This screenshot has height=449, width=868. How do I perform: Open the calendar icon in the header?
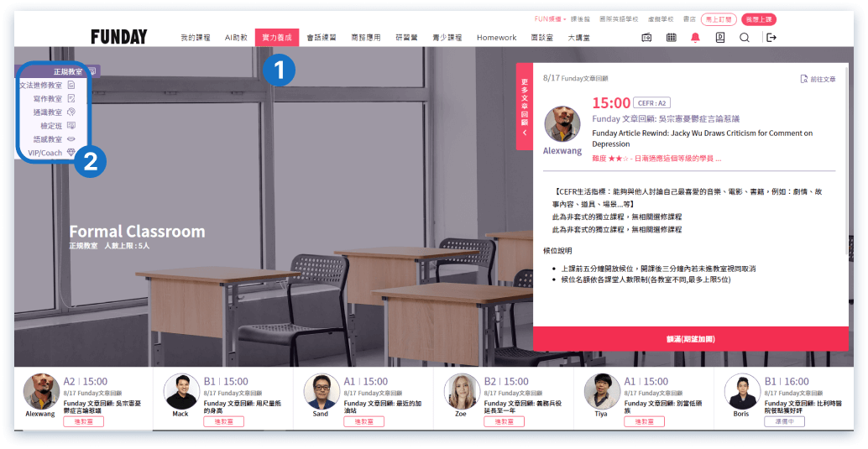(671, 38)
